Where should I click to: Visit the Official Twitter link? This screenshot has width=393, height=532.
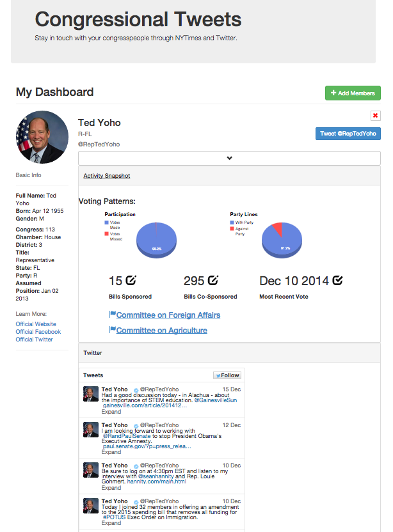pyautogui.click(x=34, y=340)
